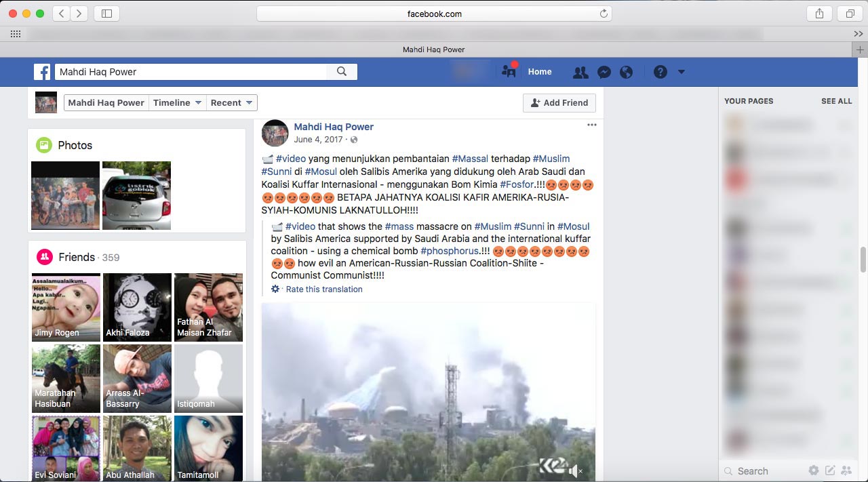Image resolution: width=868 pixels, height=482 pixels.
Task: Click the new message compose icon
Action: point(830,470)
